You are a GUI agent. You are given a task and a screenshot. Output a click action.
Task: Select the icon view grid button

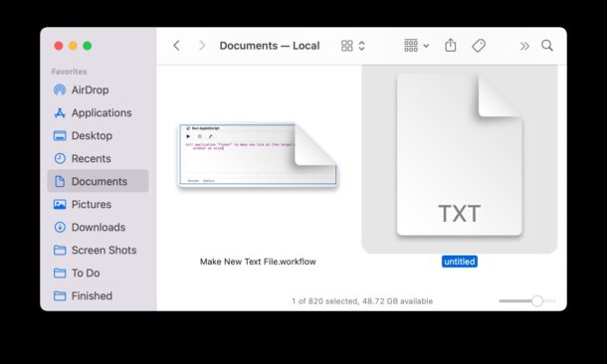[347, 46]
